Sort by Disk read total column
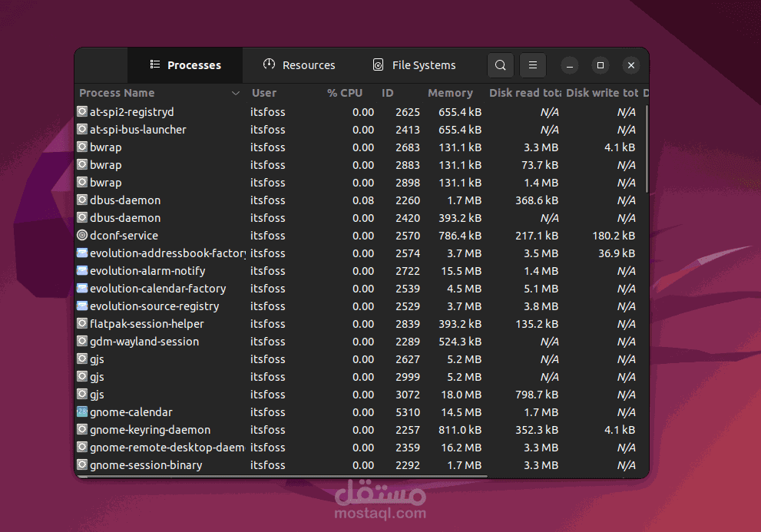The image size is (761, 532). (x=522, y=92)
